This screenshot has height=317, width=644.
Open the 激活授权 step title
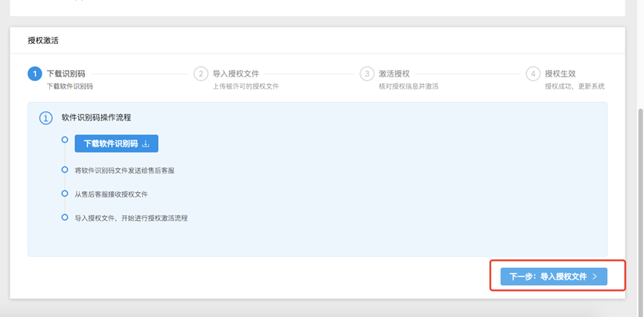click(x=394, y=74)
